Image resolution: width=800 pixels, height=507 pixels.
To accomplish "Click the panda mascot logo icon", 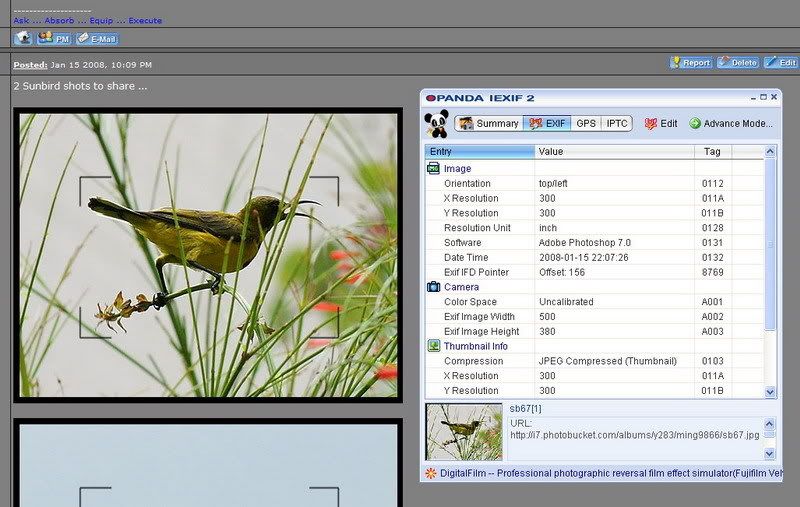I will pos(435,124).
